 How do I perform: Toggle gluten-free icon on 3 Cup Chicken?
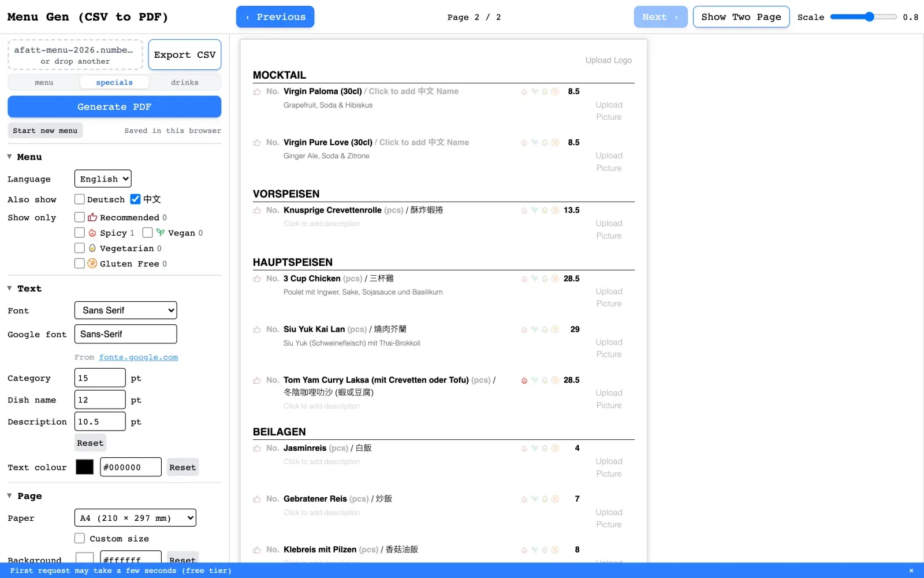click(x=555, y=279)
